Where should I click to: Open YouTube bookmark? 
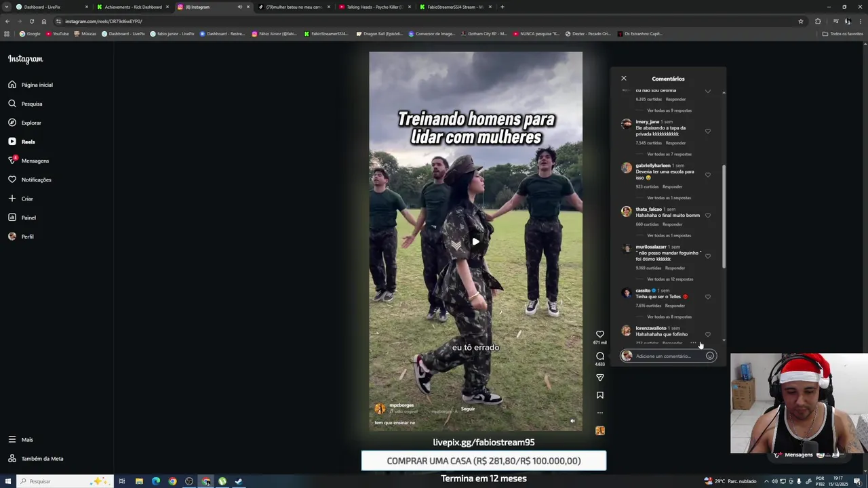[x=58, y=33]
